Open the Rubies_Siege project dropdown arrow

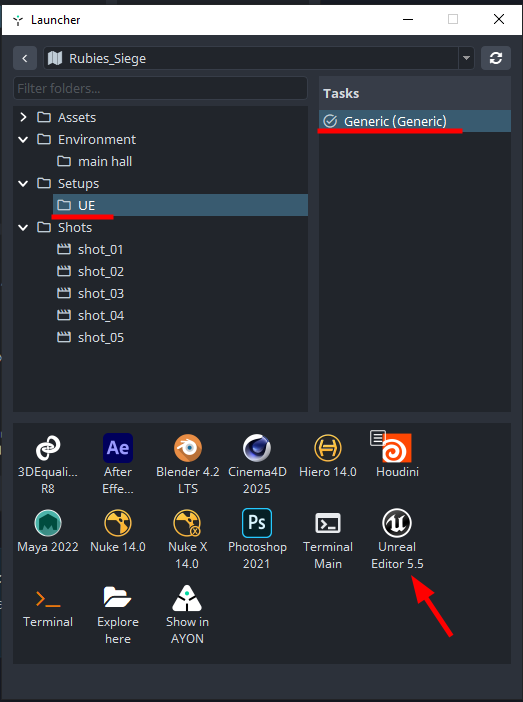466,58
